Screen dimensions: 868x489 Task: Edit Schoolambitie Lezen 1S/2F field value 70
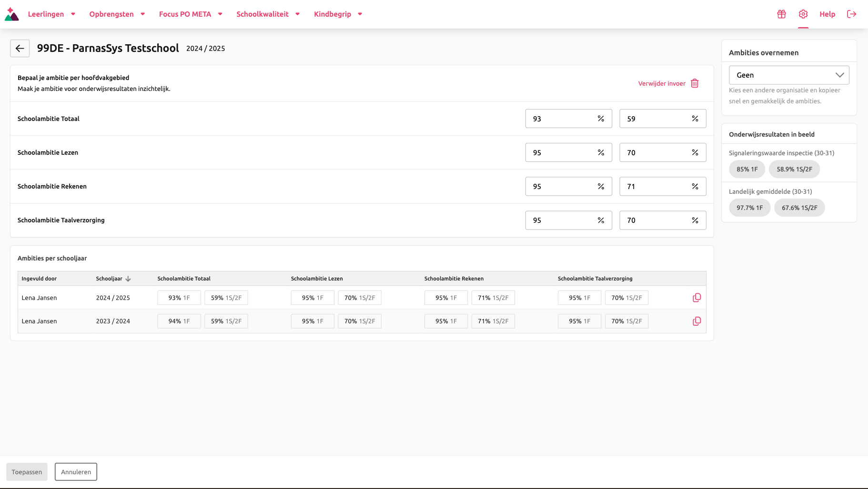(x=663, y=152)
